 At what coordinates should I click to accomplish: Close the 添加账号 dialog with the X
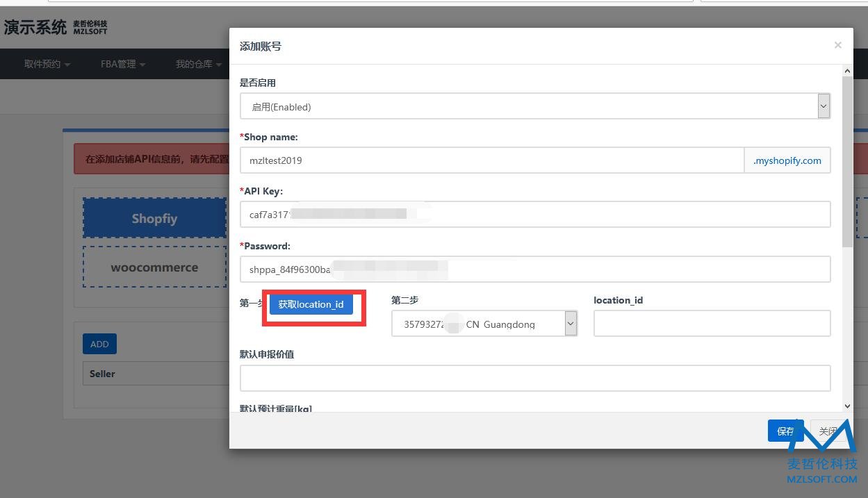pyautogui.click(x=837, y=45)
